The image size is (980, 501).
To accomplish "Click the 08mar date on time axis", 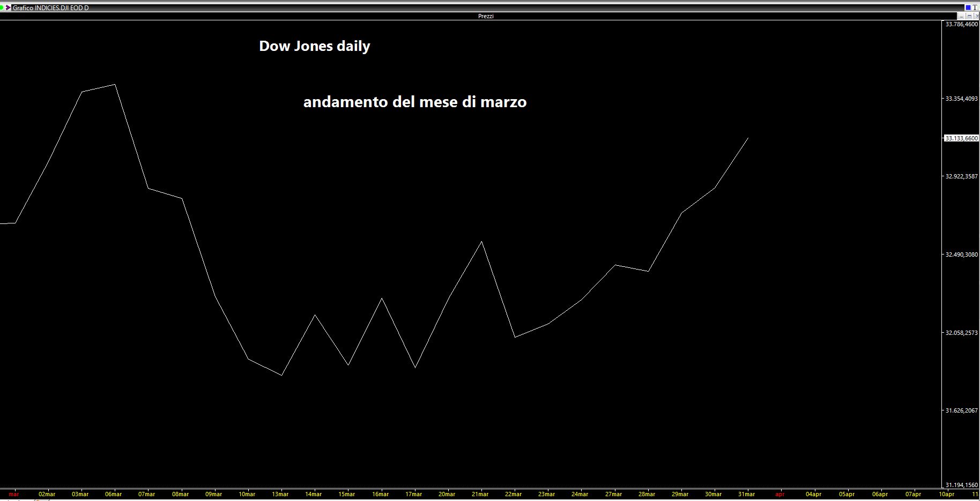I will tap(181, 495).
